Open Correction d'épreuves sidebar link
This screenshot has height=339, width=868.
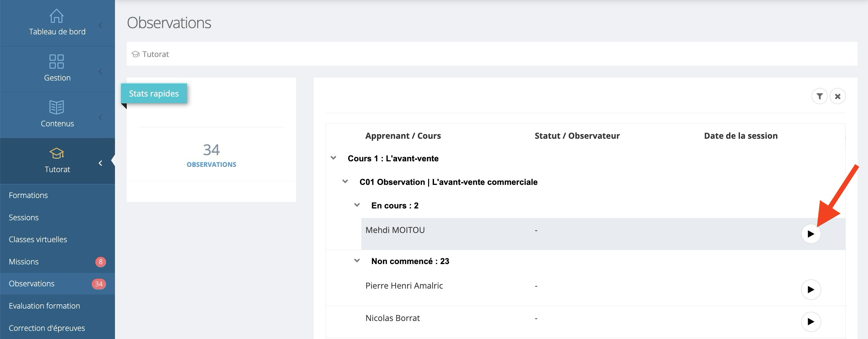[47, 328]
